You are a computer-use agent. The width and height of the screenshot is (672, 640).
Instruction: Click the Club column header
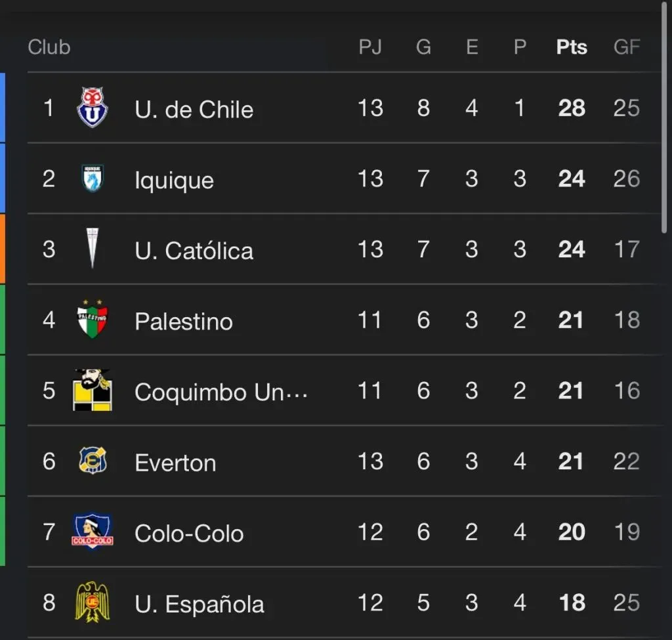49,47
